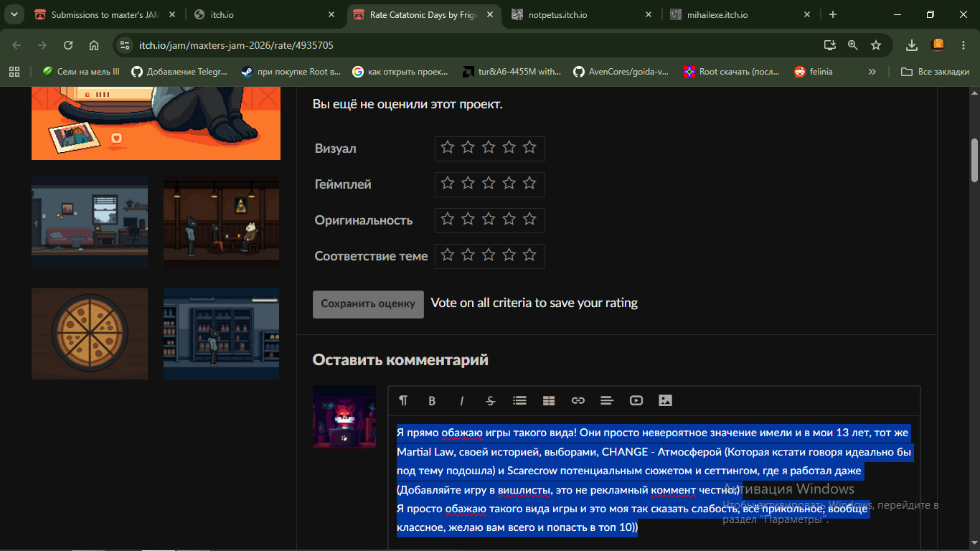Rate Визуал five stars
The width and height of the screenshot is (980, 551).
click(529, 147)
